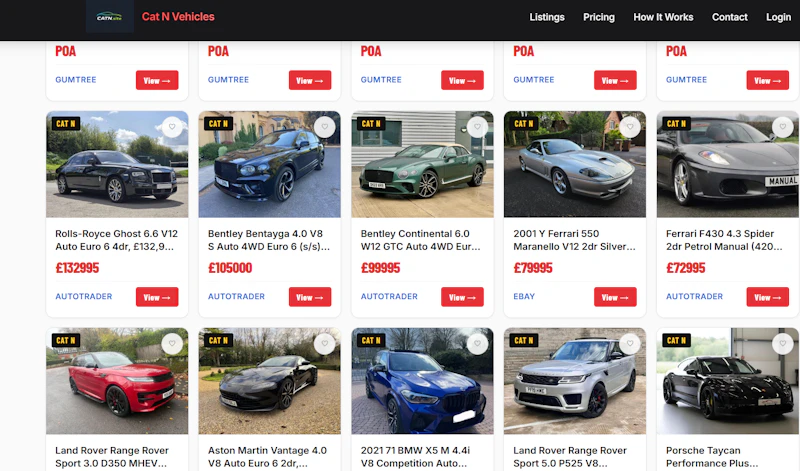Image resolution: width=800 pixels, height=471 pixels.
Task: View third POA Gumtree listing
Action: point(462,80)
